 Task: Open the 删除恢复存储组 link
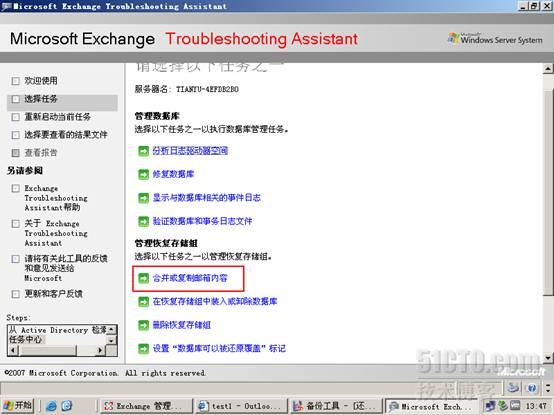182,325
